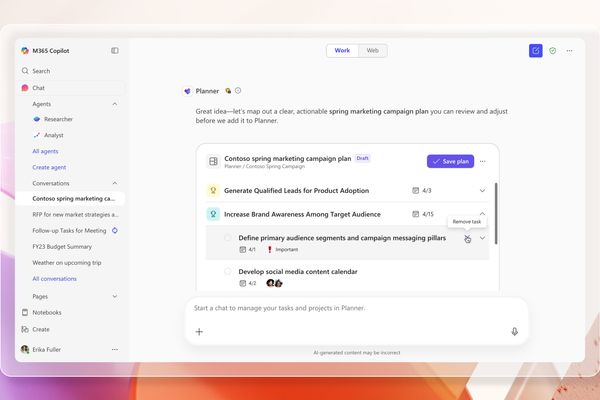This screenshot has width=600, height=400.
Task: Open Follow-up Tasks for Meeting conversation
Action: [69, 231]
